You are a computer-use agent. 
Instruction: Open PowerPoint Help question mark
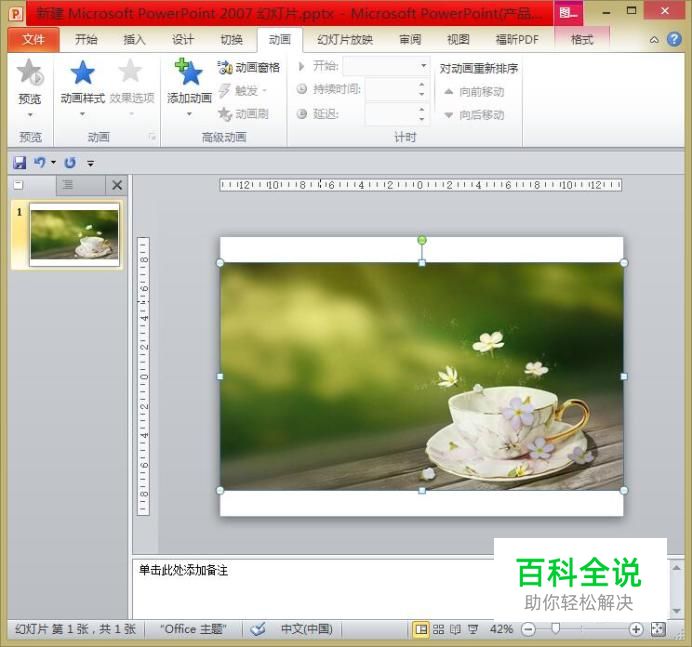(674, 40)
